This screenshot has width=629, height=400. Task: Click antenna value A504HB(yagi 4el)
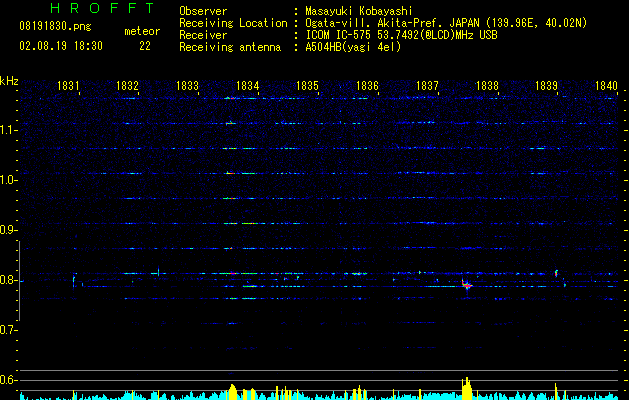pyautogui.click(x=353, y=47)
